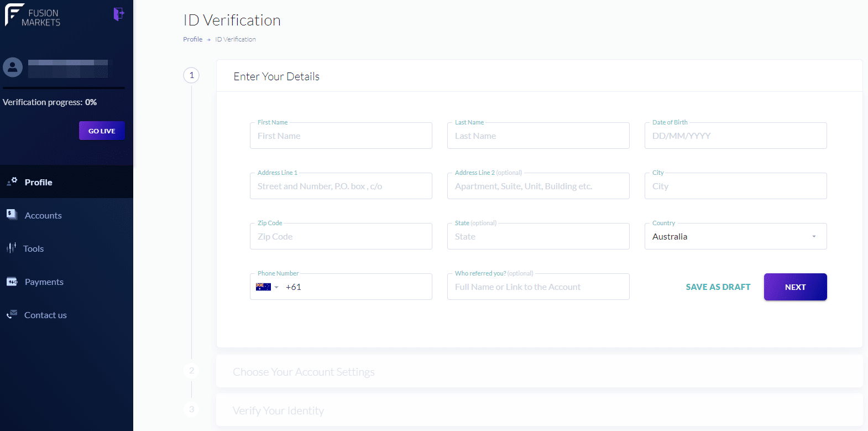Click the Date of Birth field

[735, 136]
